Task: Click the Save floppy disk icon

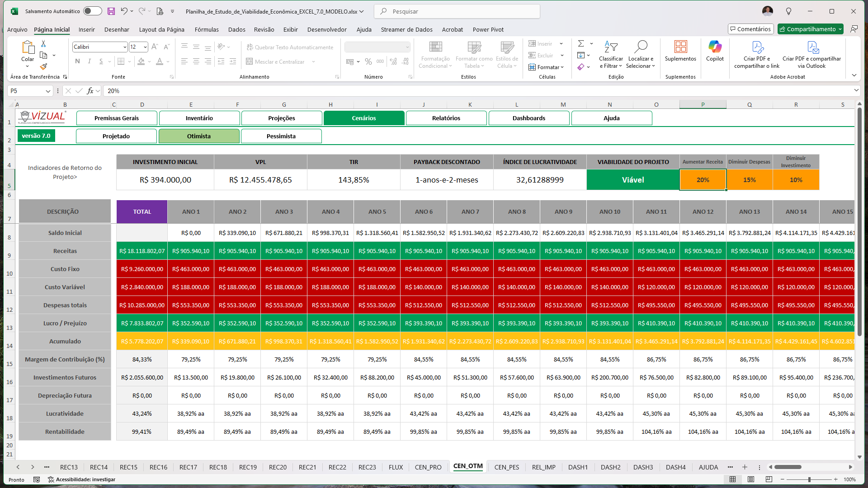Action: pyautogui.click(x=111, y=11)
